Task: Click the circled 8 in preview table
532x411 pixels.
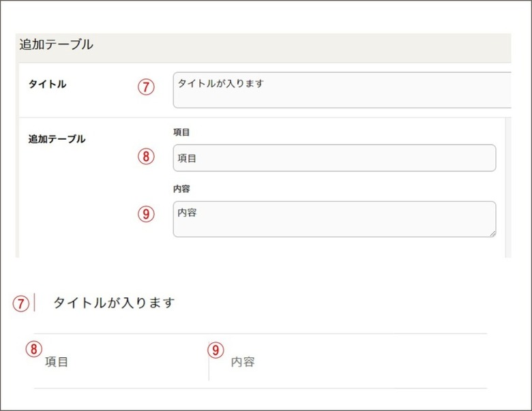Action: coord(34,349)
